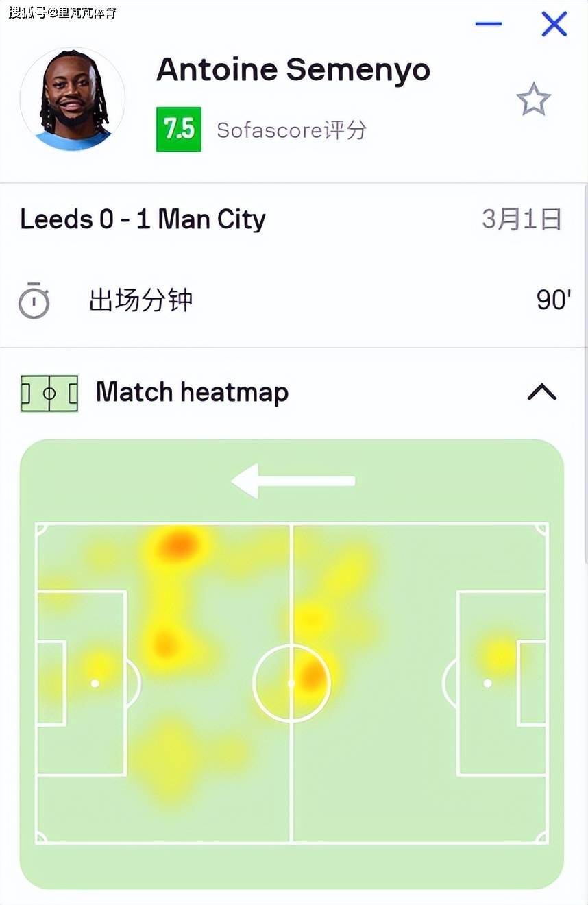The image size is (588, 905).
Task: Click the 90' minutes value
Action: 554,300
